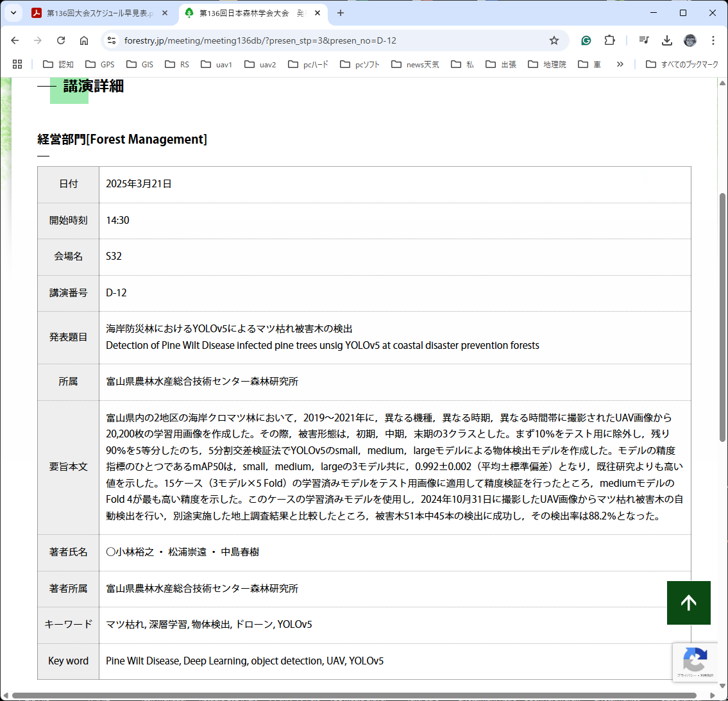Open the 認知 bookmark folder
Viewport: 728px width, 701px height.
[x=58, y=65]
